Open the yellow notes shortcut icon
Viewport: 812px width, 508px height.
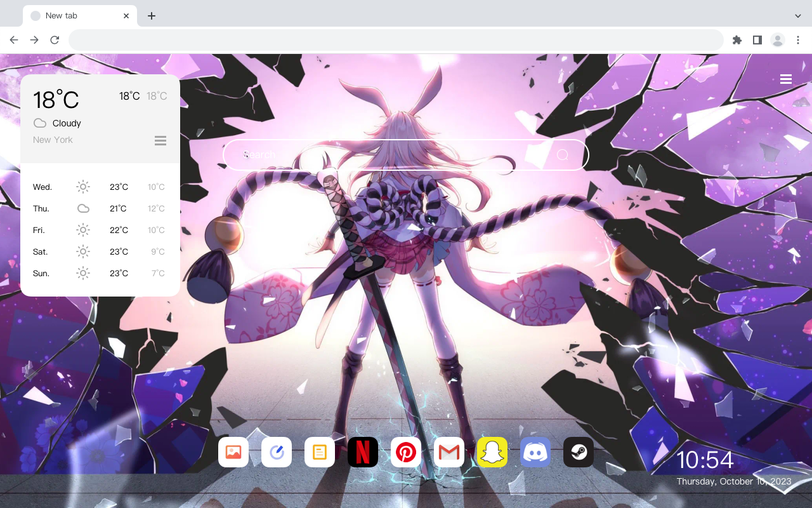pyautogui.click(x=320, y=452)
